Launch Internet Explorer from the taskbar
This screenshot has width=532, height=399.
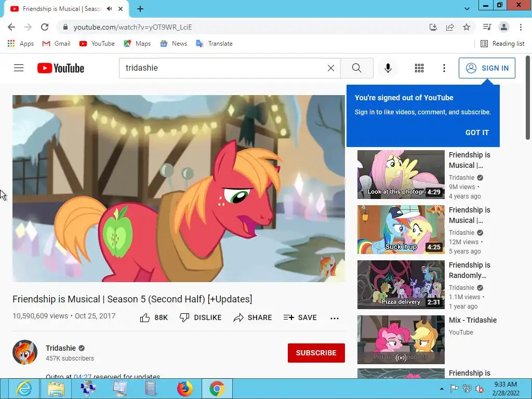click(24, 389)
